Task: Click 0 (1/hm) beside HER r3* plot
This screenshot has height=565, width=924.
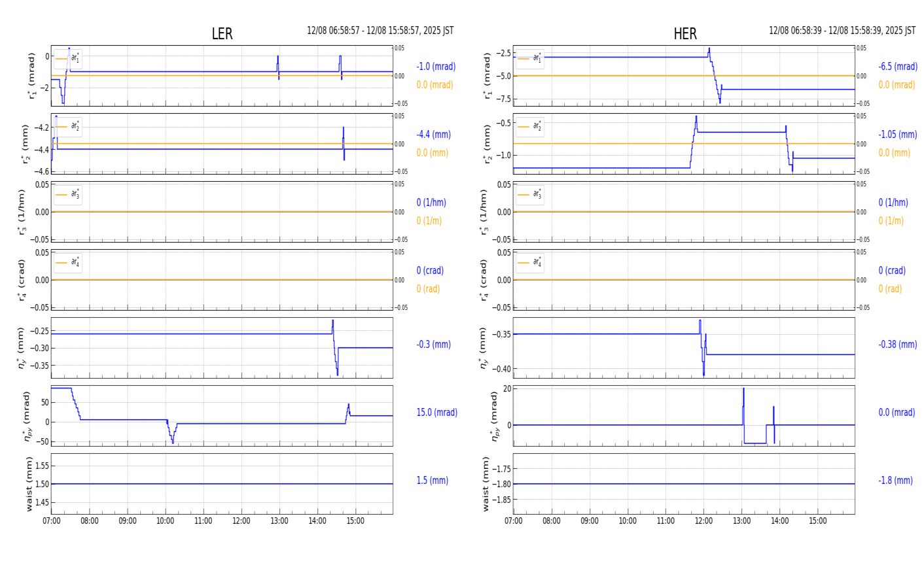Action: pos(893,203)
